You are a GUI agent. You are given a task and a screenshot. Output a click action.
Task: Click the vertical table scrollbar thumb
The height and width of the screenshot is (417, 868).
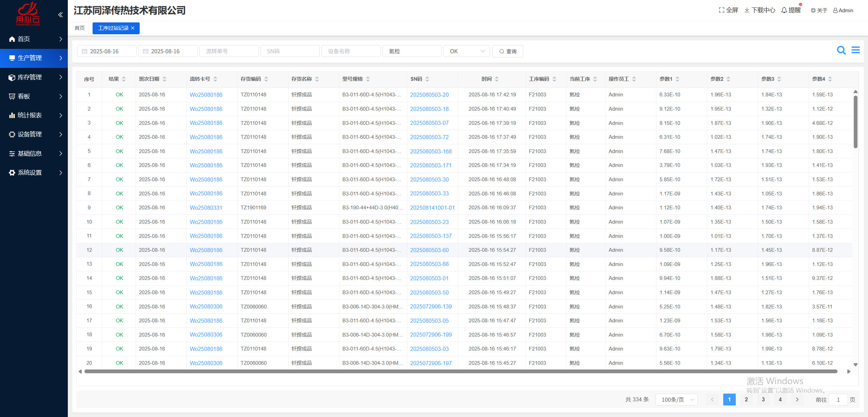(x=855, y=122)
